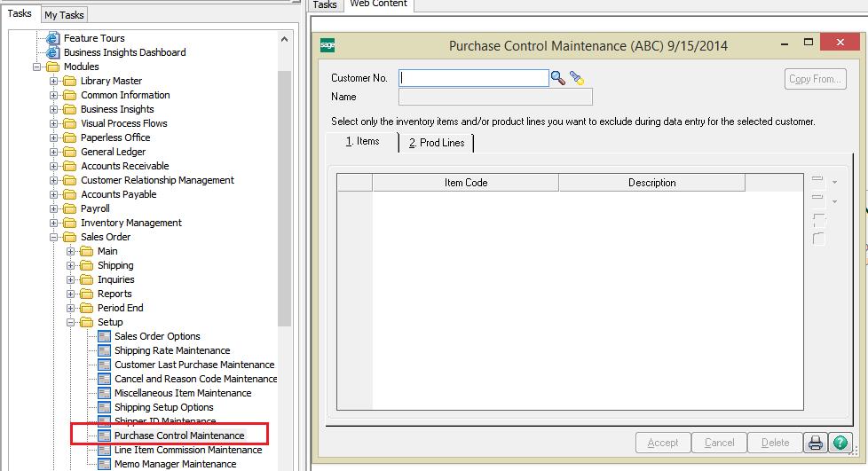Click the Library Master folder icon
This screenshot has width=868, height=471.
(70, 81)
